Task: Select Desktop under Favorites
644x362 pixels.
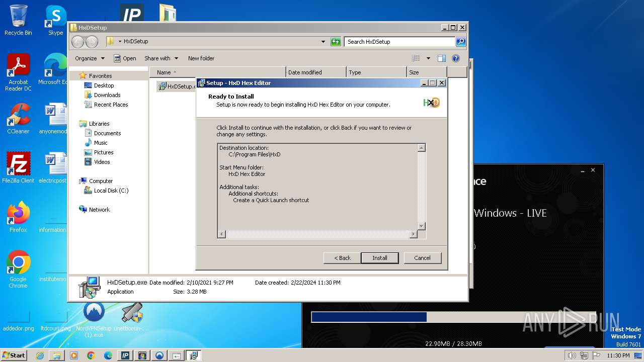Action: click(x=104, y=85)
